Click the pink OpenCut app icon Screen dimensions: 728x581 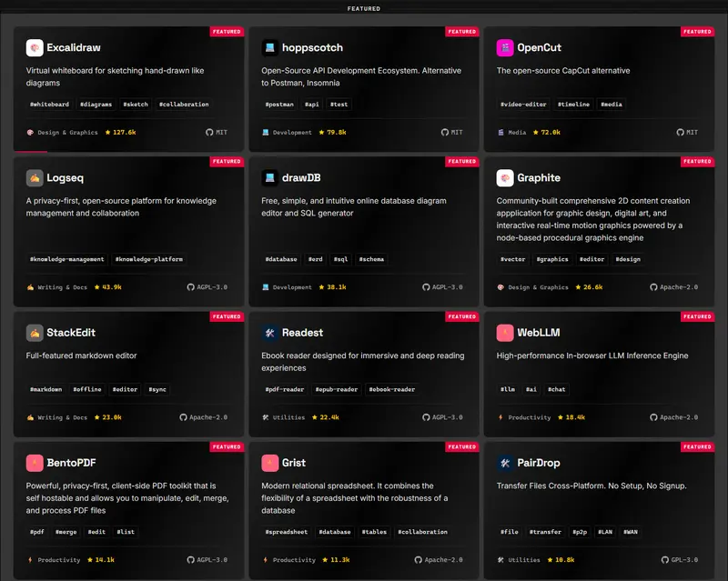coord(505,48)
